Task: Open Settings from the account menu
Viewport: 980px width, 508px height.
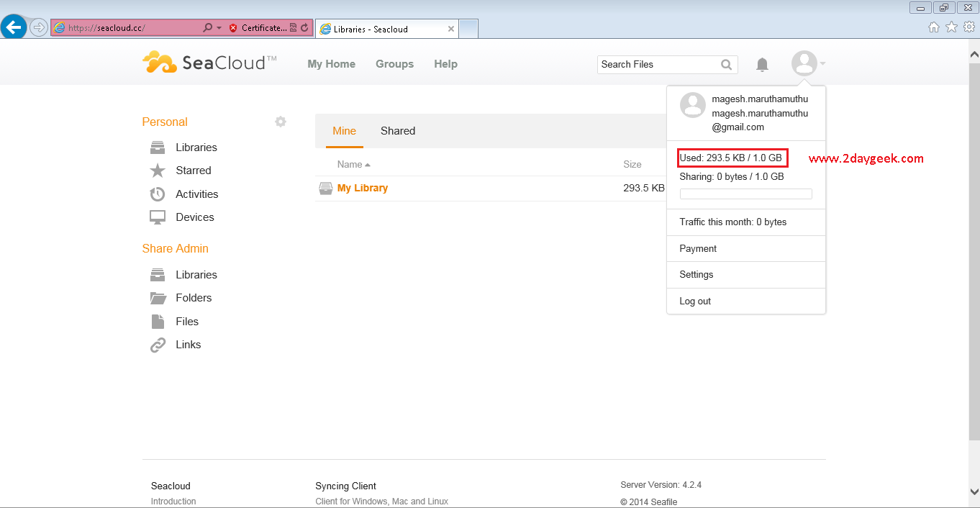Action: click(746, 275)
